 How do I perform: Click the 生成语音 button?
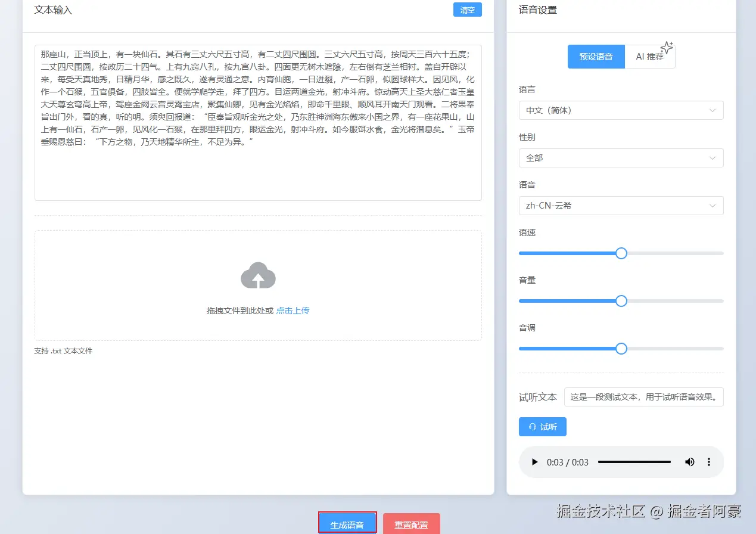(x=347, y=523)
